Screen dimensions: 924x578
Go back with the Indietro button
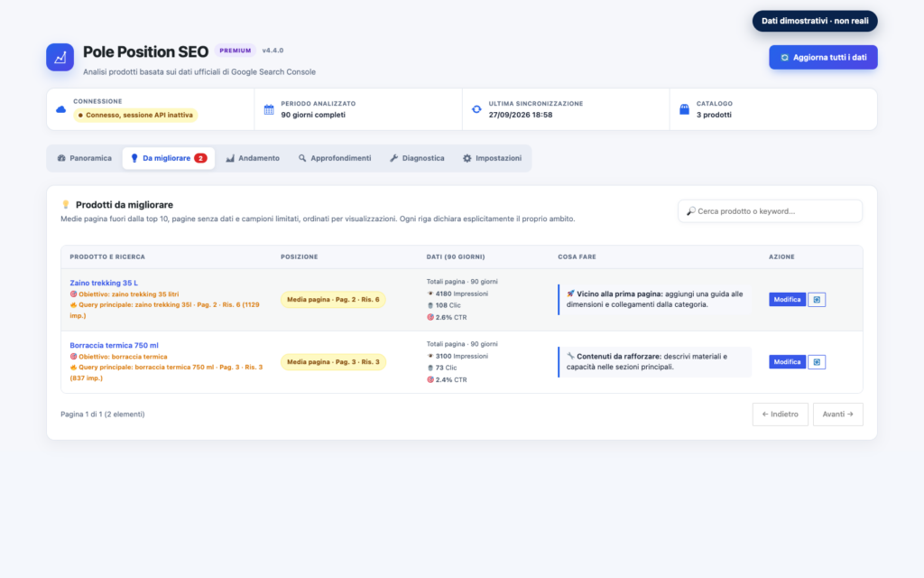pyautogui.click(x=781, y=414)
